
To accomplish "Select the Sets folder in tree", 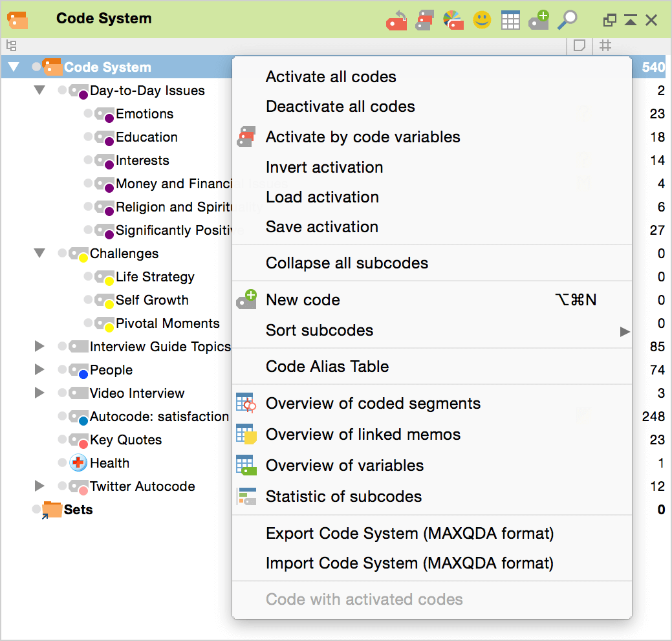I will [78, 510].
